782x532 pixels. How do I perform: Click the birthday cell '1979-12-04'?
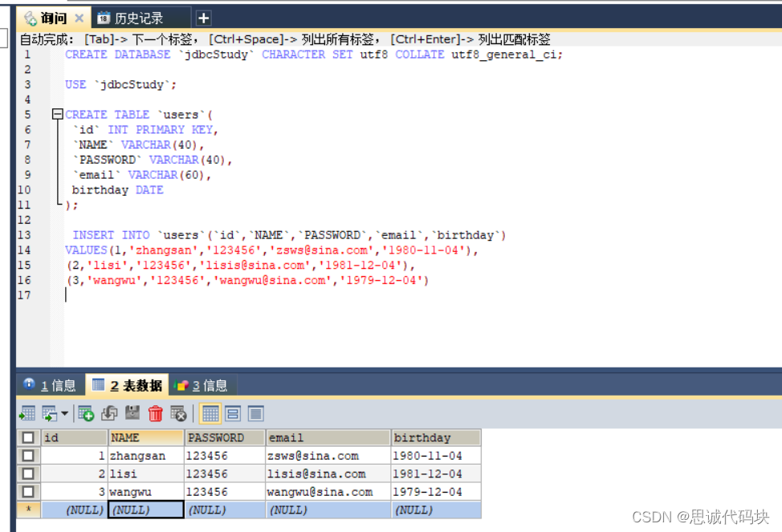(437, 492)
